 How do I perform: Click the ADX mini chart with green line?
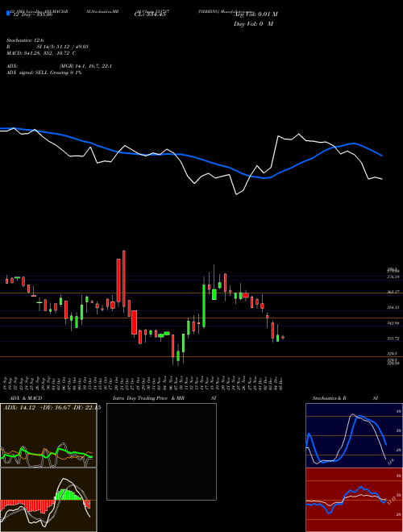[x=48, y=435]
